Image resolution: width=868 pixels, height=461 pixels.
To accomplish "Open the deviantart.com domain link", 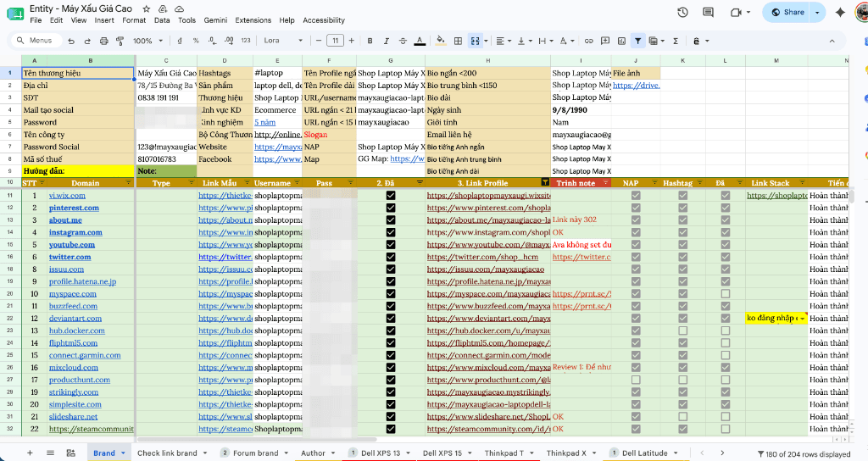I will click(x=75, y=319).
